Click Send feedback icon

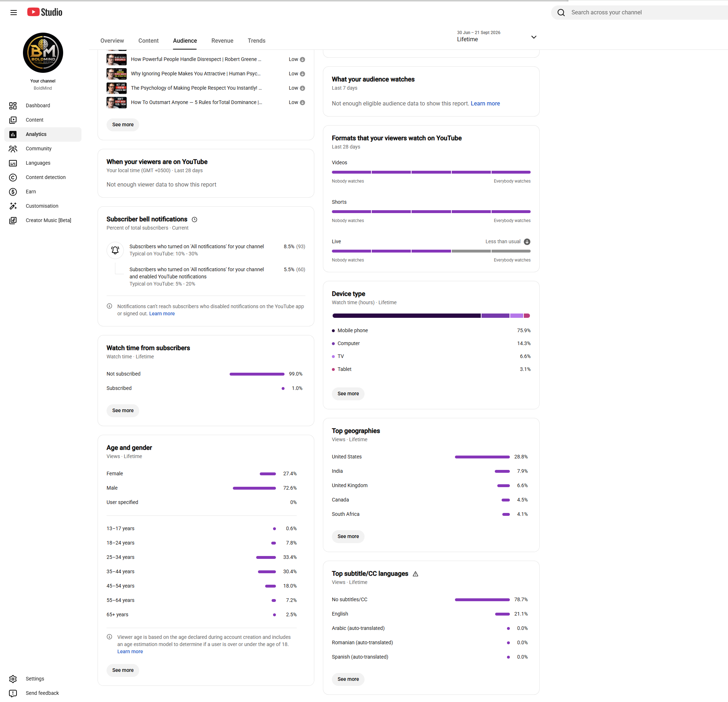point(13,693)
